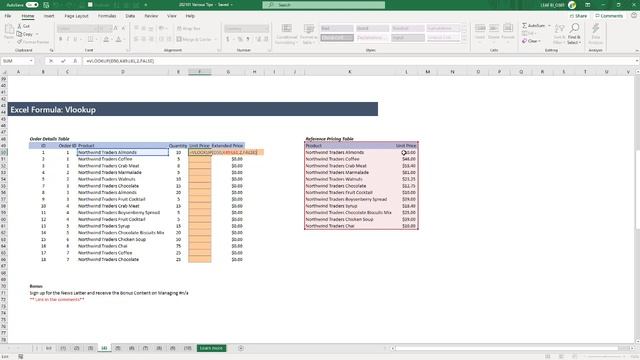The height and width of the screenshot is (360, 640).
Task: Click the Font Color swatch
Action: [118, 39]
